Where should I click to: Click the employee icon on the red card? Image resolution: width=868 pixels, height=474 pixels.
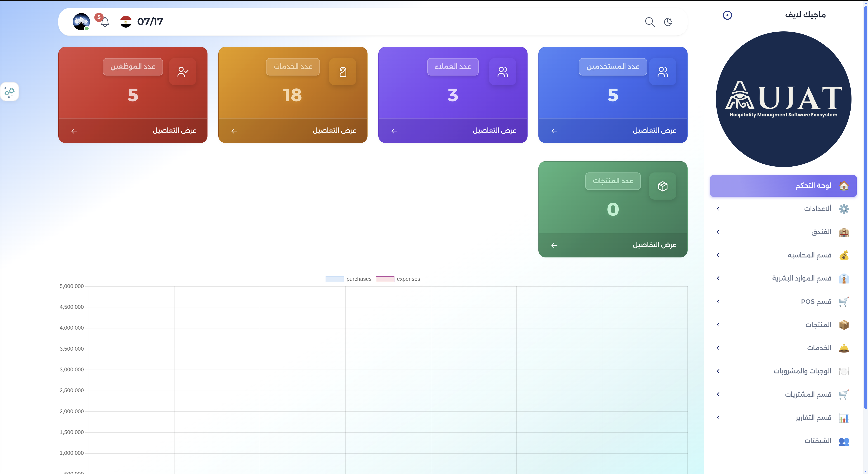pos(183,72)
